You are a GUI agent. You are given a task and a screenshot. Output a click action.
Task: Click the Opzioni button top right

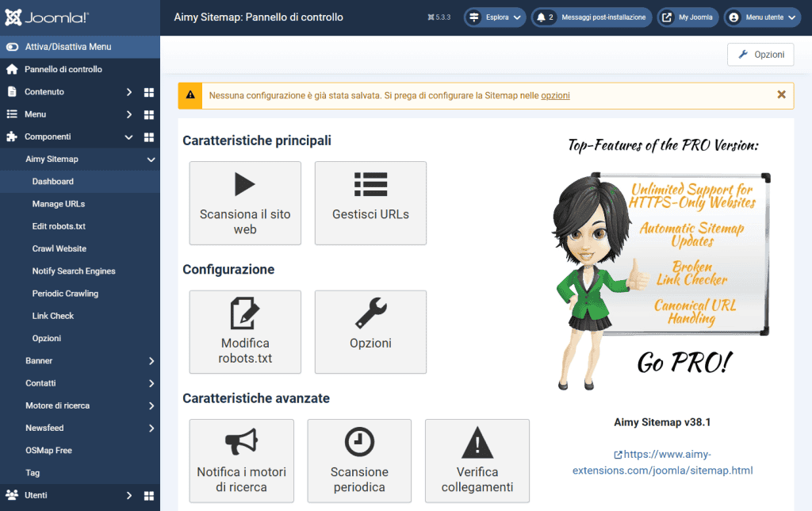[760, 54]
